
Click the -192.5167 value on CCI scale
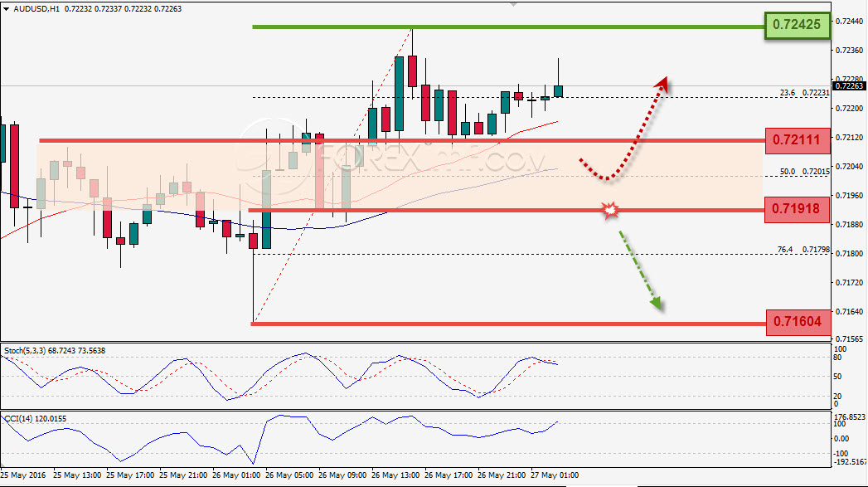point(851,461)
